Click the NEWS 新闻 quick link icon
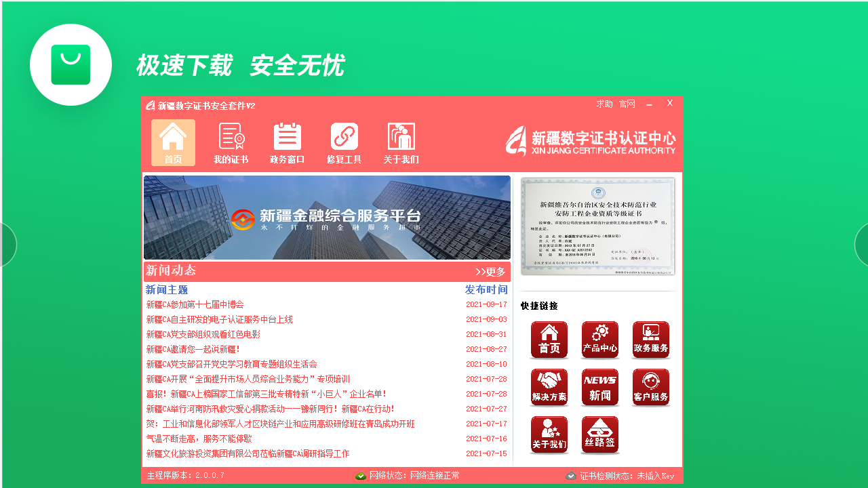The height and width of the screenshot is (488, 868). point(599,387)
